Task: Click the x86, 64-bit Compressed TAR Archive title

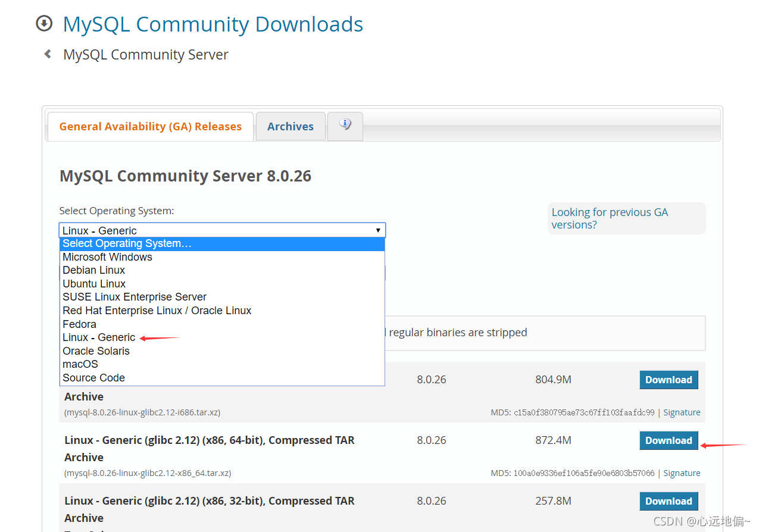Action: [210, 449]
